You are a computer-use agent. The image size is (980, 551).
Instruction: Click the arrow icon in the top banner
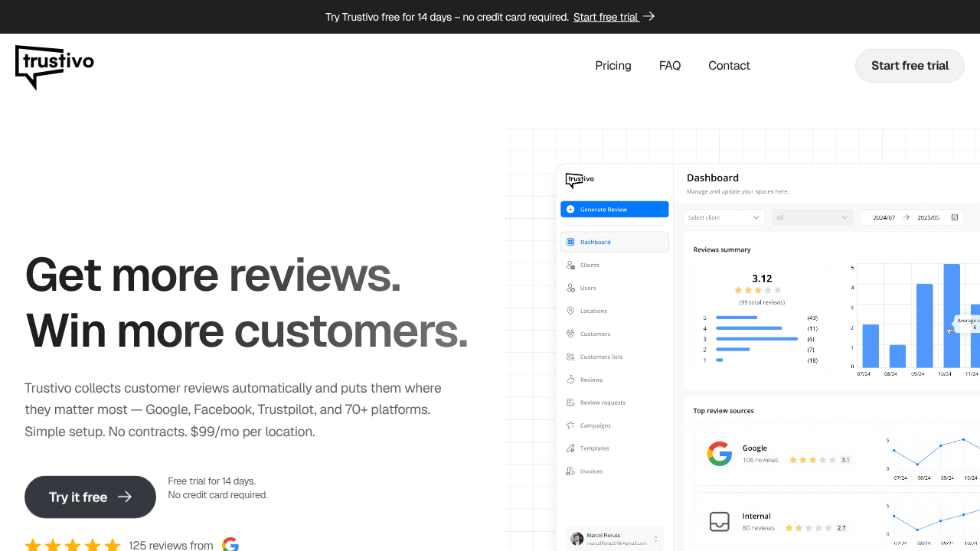649,17
